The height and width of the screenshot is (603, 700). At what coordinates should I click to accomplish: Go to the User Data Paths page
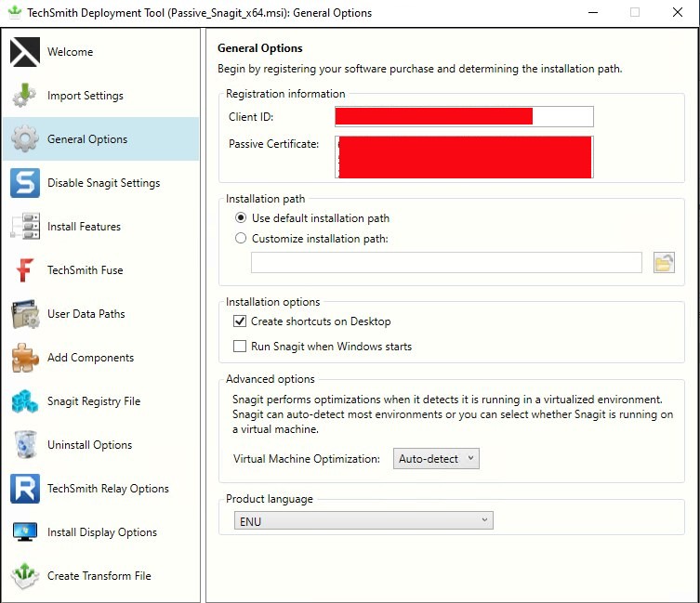[86, 314]
